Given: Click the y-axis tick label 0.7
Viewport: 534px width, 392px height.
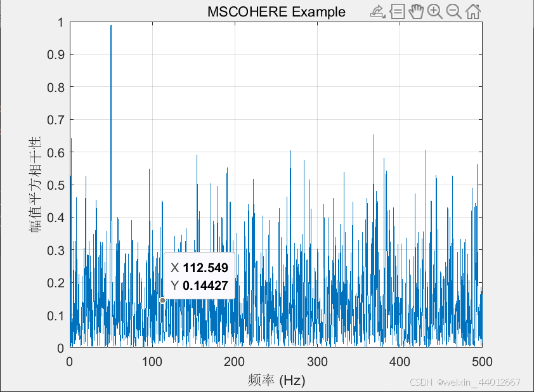Looking at the screenshot, I should (x=56, y=120).
